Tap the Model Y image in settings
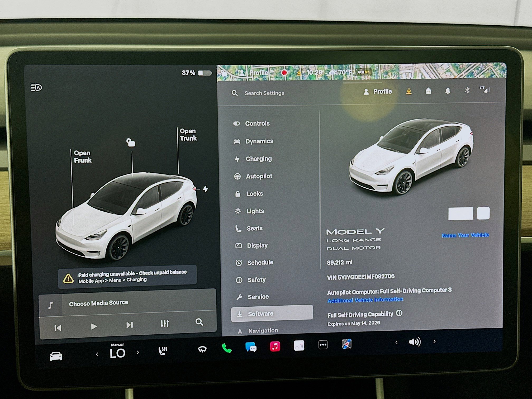Viewport: 532px width, 399px height. pos(411,157)
